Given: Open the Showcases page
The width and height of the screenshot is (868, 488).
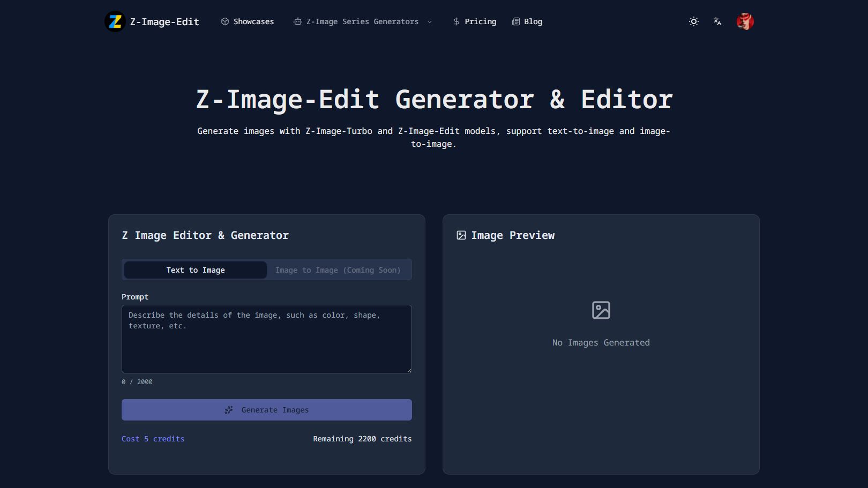Looking at the screenshot, I should [253, 21].
